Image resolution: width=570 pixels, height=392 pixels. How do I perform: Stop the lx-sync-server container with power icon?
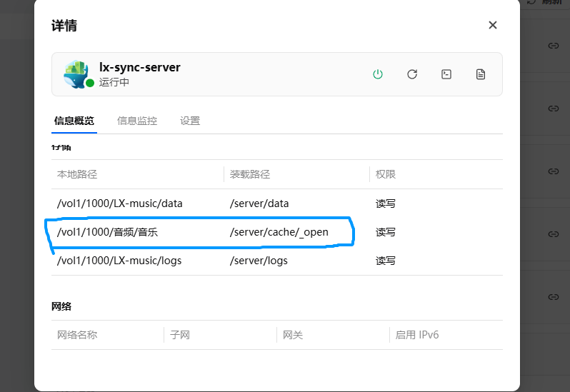click(x=378, y=74)
